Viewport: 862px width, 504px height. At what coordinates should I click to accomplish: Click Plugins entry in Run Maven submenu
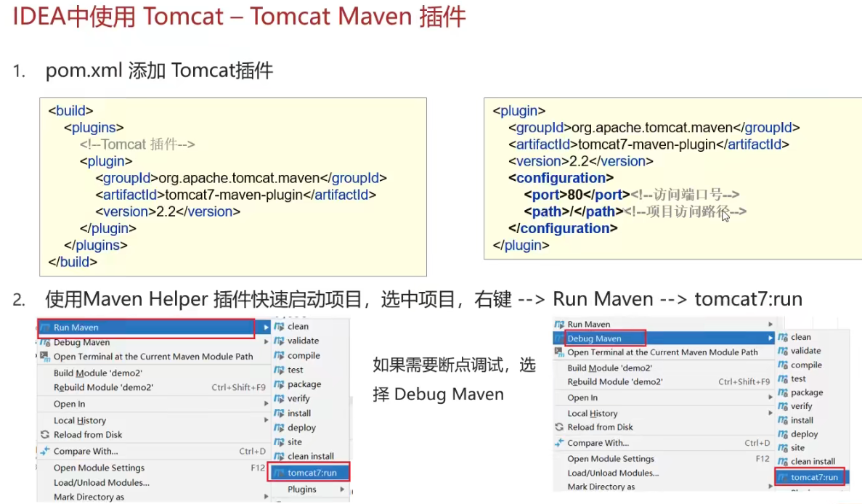302,489
